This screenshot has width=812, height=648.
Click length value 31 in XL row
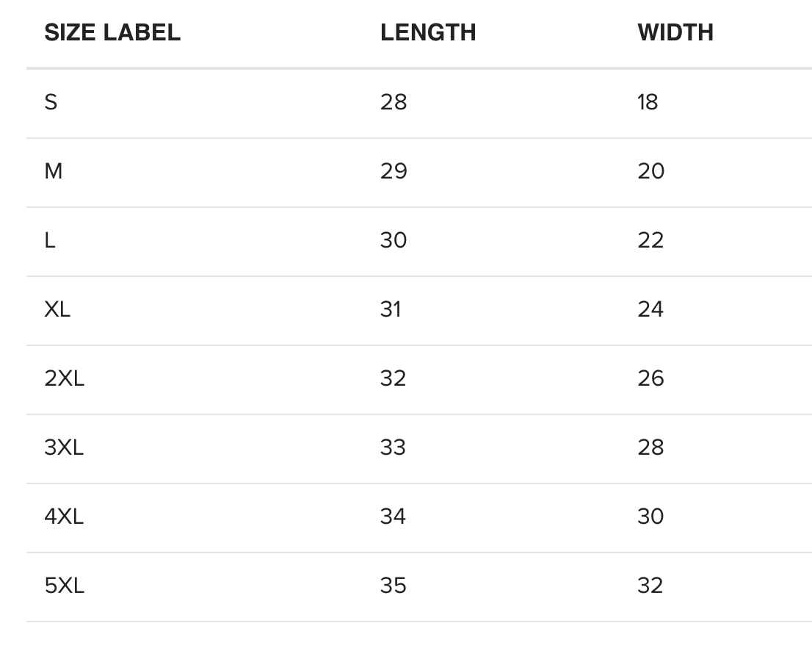point(391,309)
